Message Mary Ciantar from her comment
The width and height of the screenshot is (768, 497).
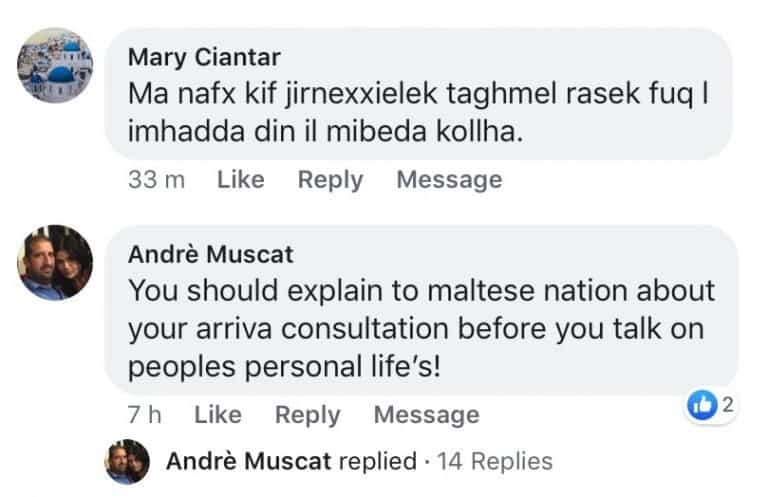click(449, 180)
